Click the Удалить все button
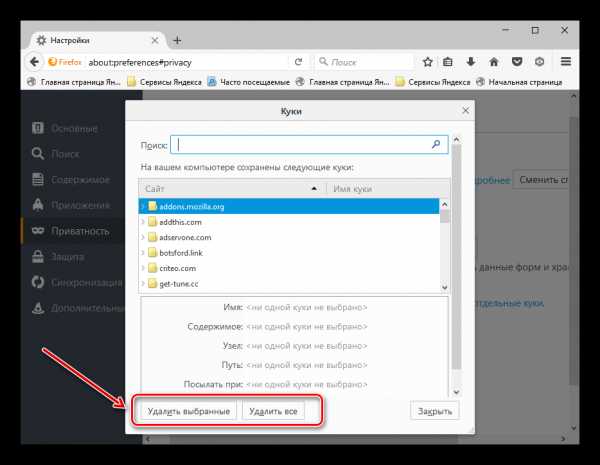This screenshot has width=600, height=465. (273, 411)
